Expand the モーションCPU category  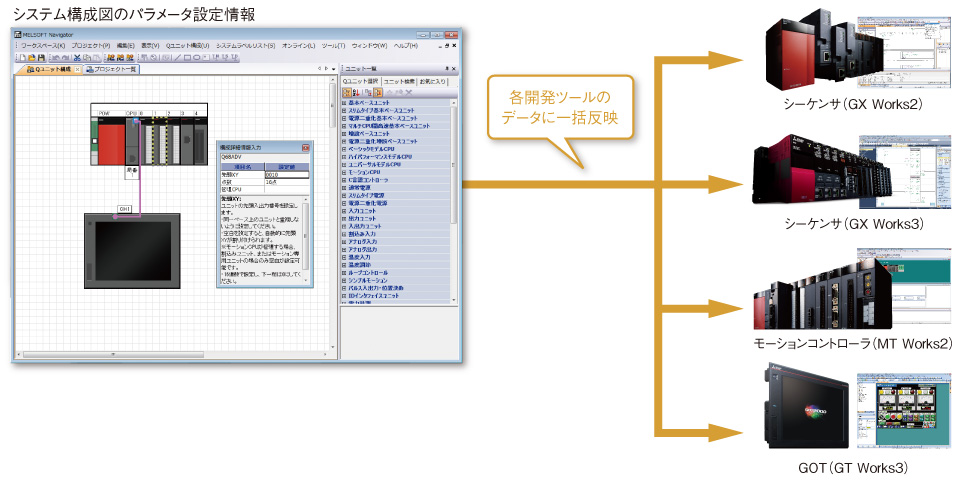(345, 172)
